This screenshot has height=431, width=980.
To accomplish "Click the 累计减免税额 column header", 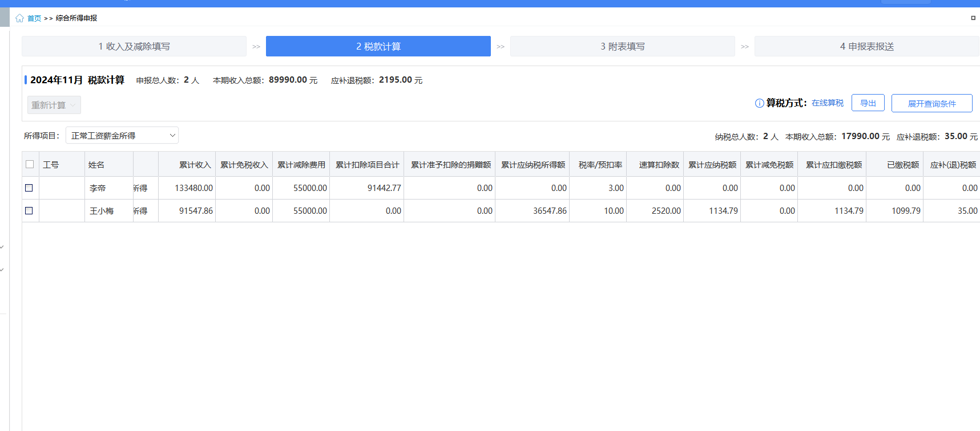I will 769,165.
